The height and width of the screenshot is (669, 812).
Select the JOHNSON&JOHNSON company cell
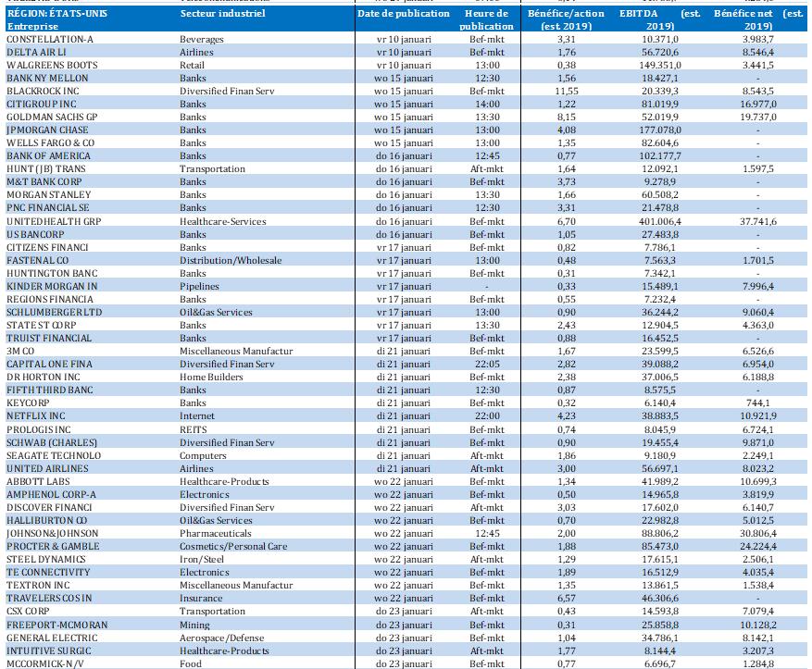point(52,533)
